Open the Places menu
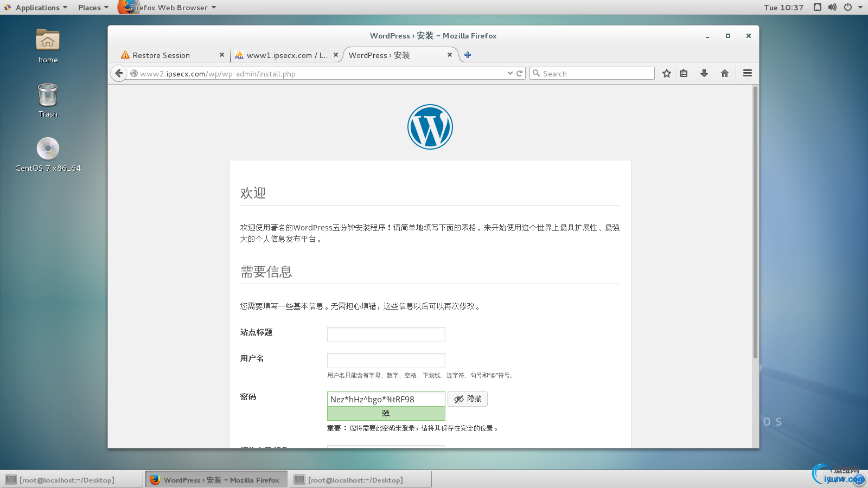 pos(93,7)
